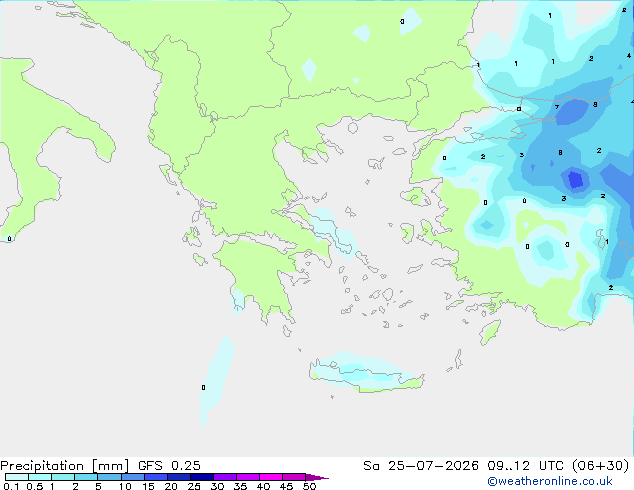
Task: Click the "0.5" legend scale label
Action: [35, 486]
